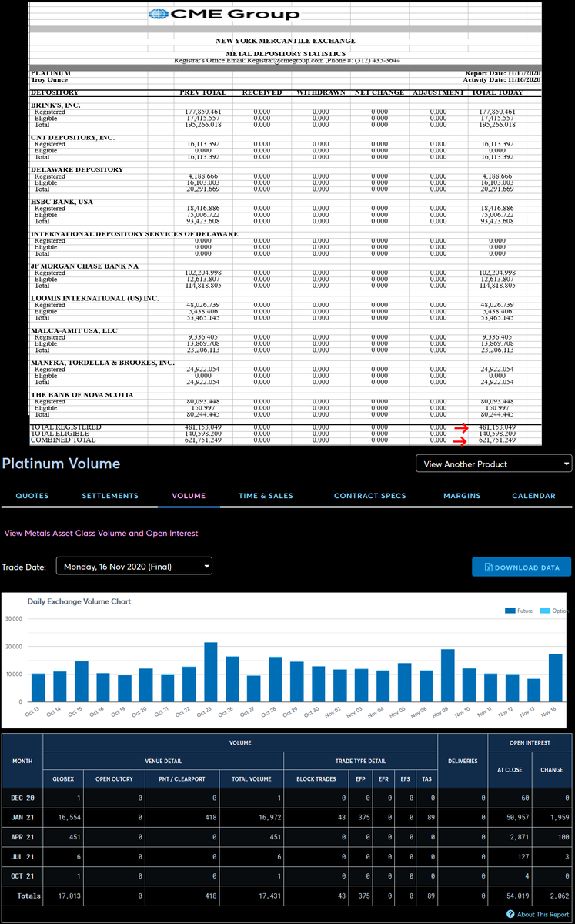The height and width of the screenshot is (924, 575).
Task: Click JP MORGAN CHASE BANK NA heading
Action: pyautogui.click(x=85, y=266)
